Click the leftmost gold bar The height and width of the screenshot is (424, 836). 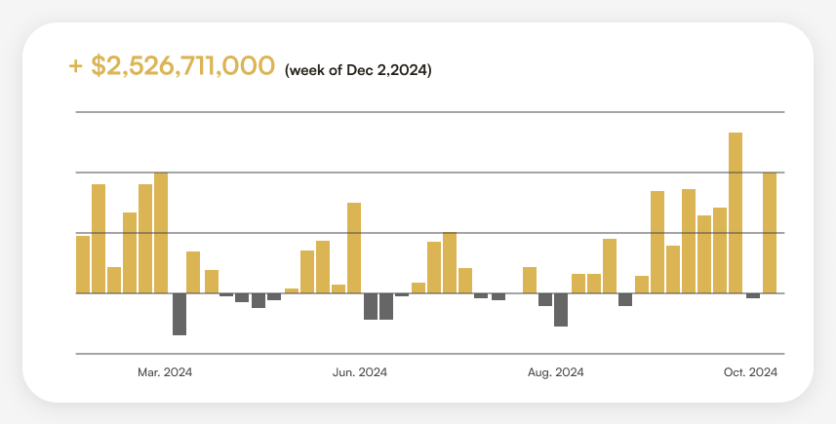pyautogui.click(x=83, y=264)
